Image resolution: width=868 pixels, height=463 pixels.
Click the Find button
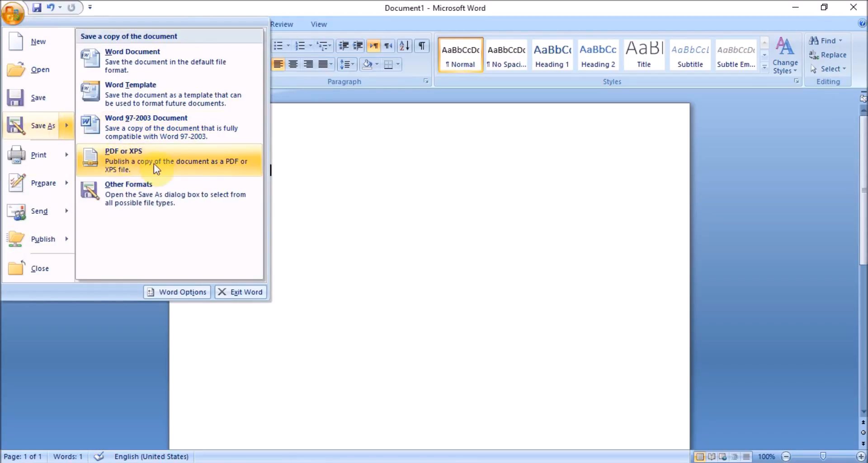point(826,41)
